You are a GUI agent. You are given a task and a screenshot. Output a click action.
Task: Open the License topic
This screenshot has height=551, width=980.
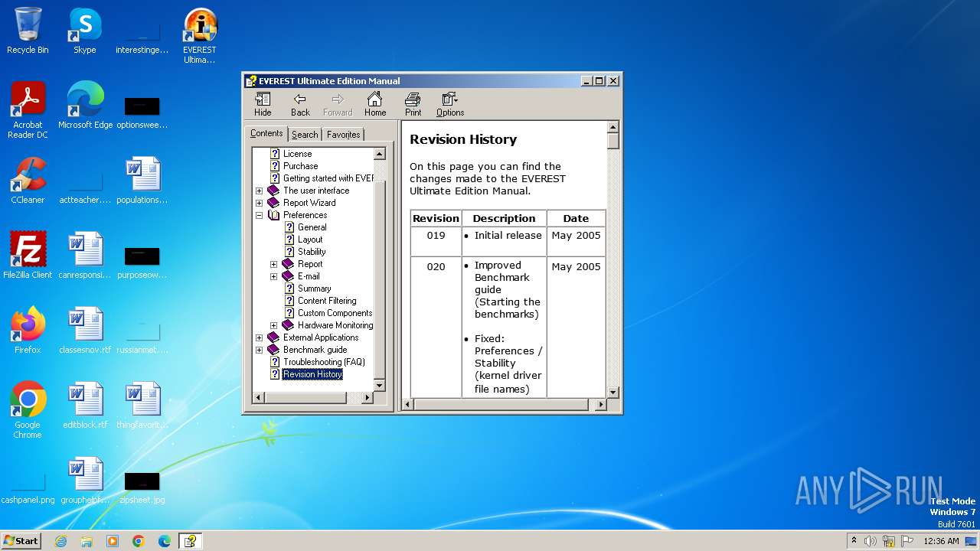pyautogui.click(x=297, y=154)
